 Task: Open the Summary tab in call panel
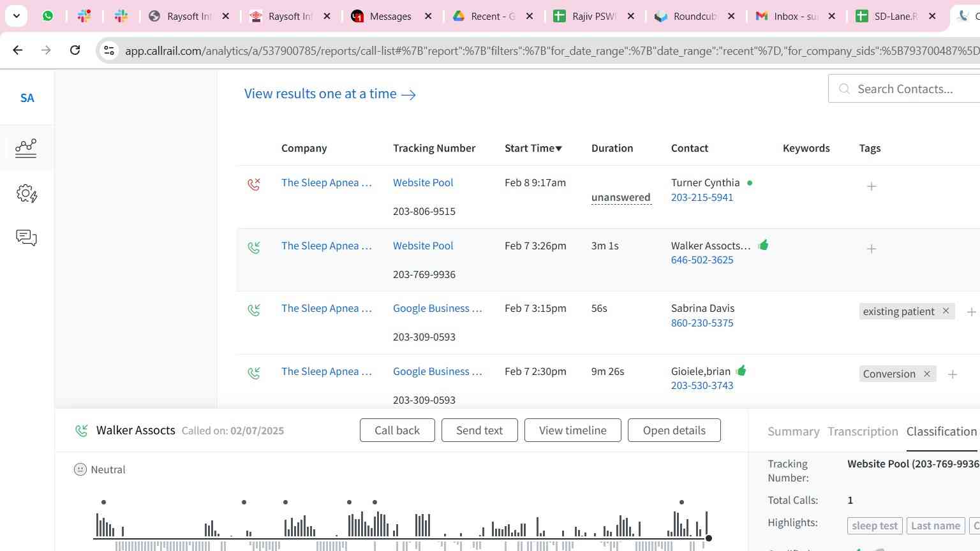793,432
